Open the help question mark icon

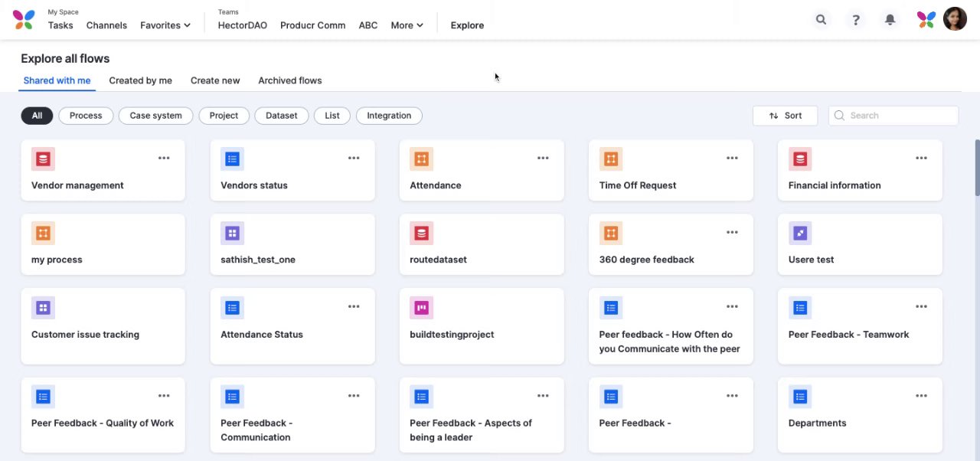click(856, 20)
